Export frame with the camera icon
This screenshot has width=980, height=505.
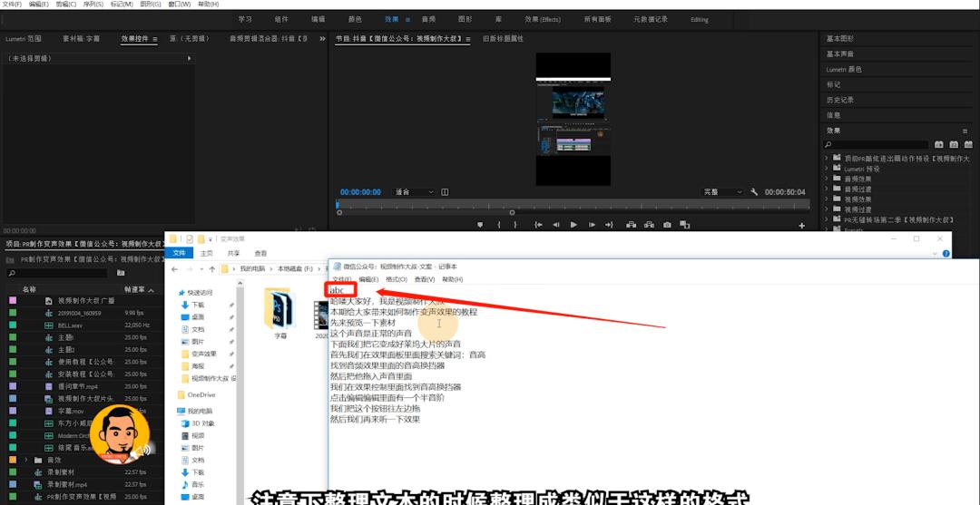pos(668,225)
